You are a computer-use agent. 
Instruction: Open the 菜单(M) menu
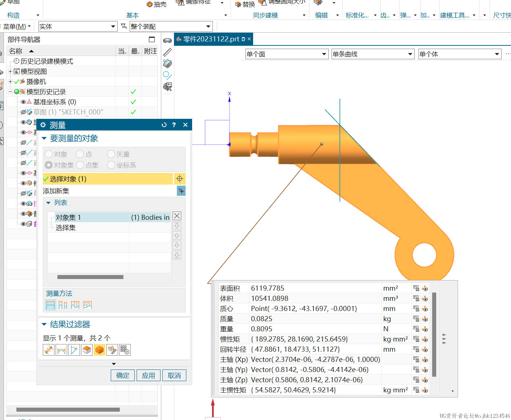coord(17,27)
